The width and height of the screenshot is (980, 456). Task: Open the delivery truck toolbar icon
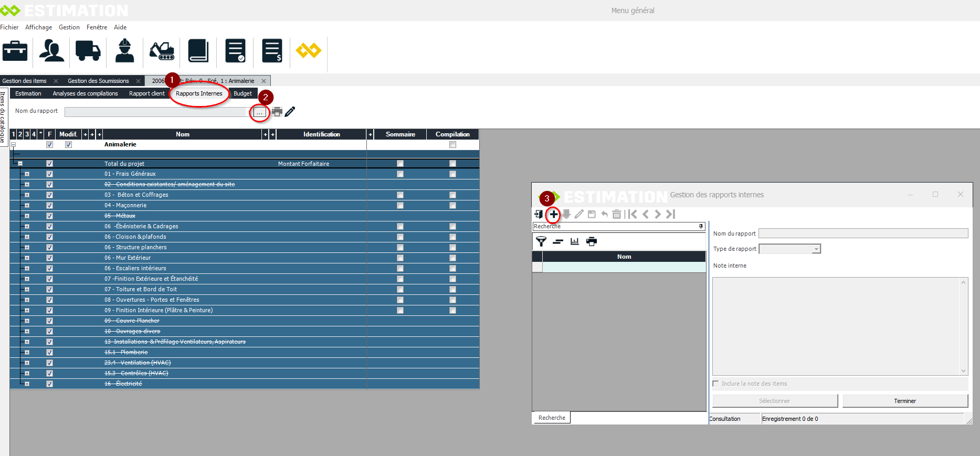[88, 51]
